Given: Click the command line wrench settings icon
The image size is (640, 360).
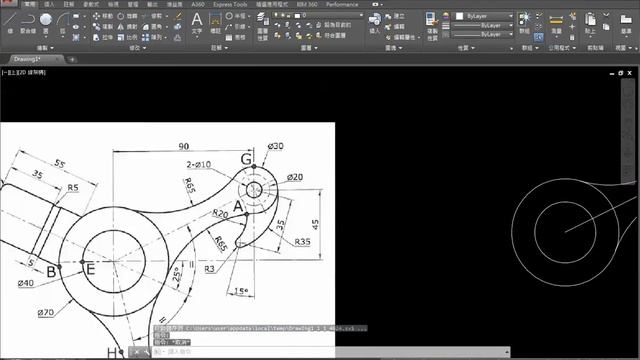Looking at the screenshot, I should 146,351.
